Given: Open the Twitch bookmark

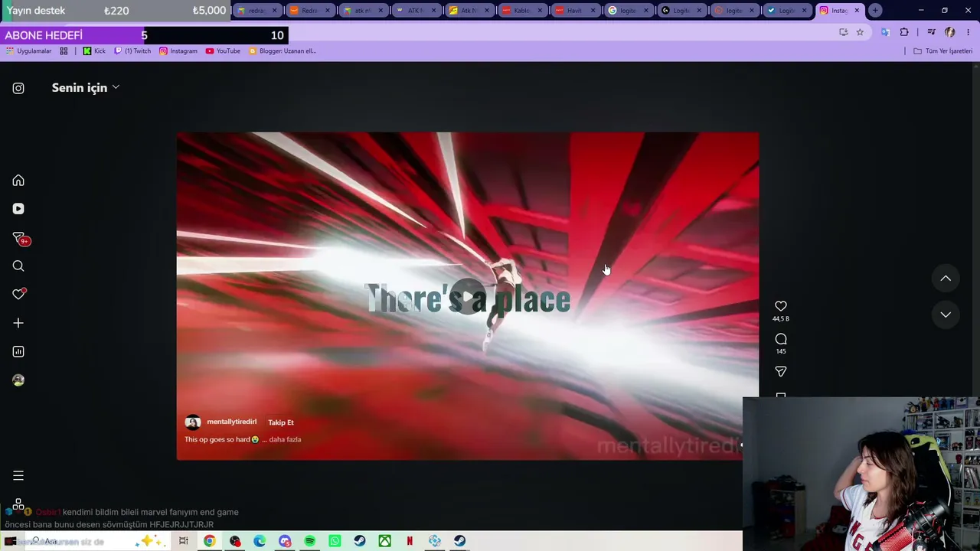Looking at the screenshot, I should 132,51.
